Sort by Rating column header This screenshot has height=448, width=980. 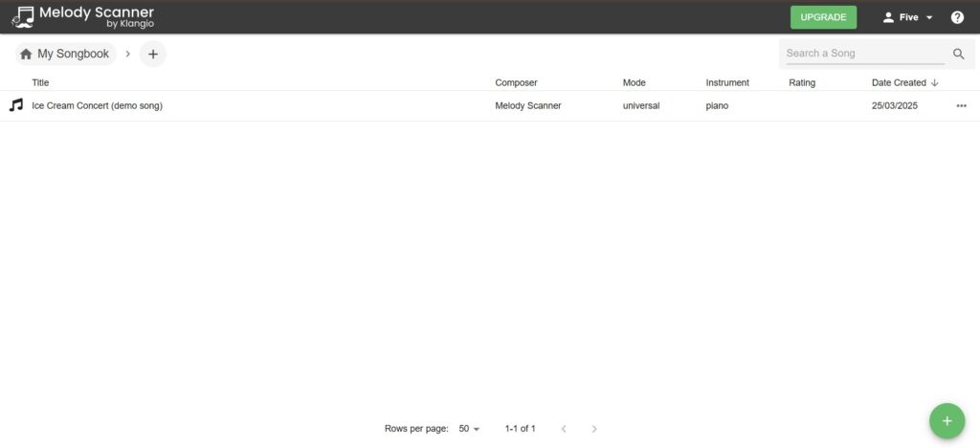802,82
